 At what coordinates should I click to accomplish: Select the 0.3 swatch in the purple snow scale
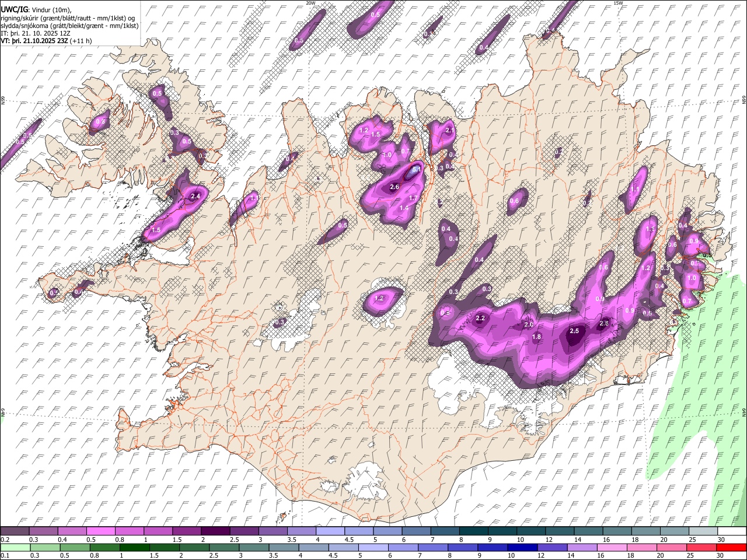pos(43,531)
